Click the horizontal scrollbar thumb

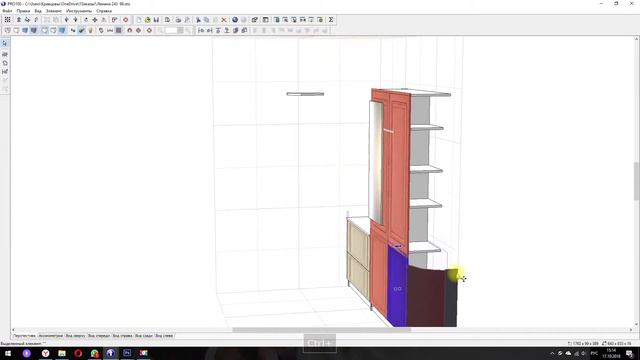[x=322, y=330]
